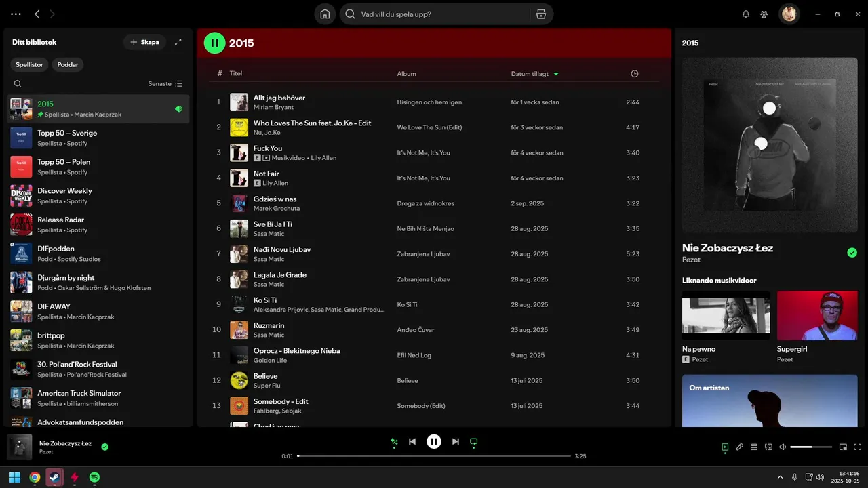The height and width of the screenshot is (488, 868).
Task: Open Discover Weekly playlist
Action: click(98, 195)
